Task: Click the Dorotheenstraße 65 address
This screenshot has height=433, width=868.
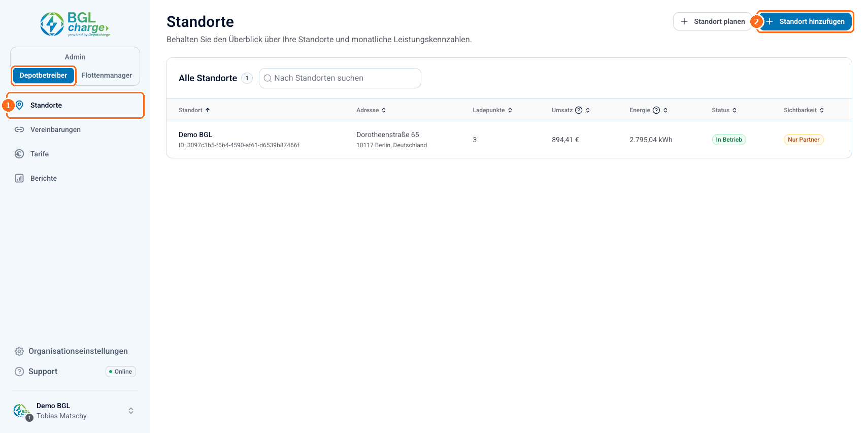Action: tap(388, 135)
